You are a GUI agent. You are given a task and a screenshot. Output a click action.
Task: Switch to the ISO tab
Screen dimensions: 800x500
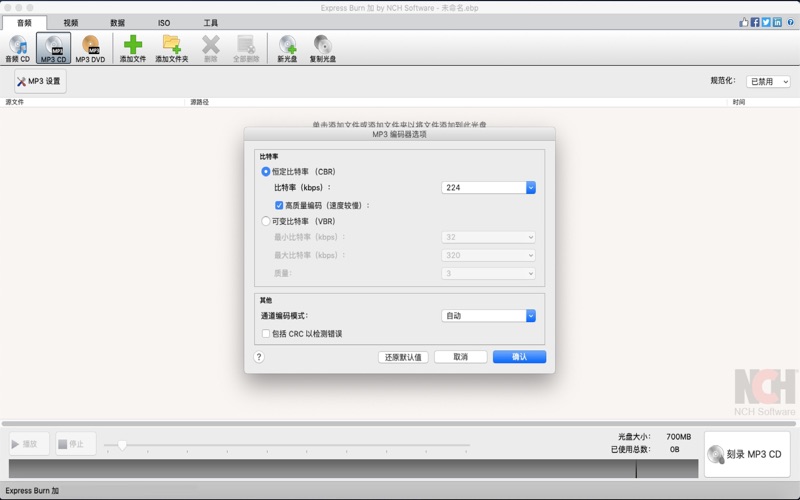[164, 22]
